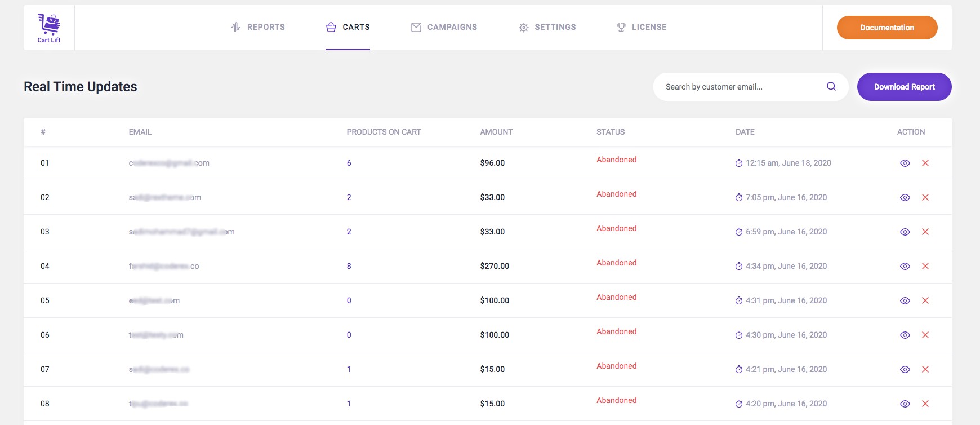This screenshot has height=425, width=980.
Task: Click the Cart Lift logo
Action: point(49,28)
